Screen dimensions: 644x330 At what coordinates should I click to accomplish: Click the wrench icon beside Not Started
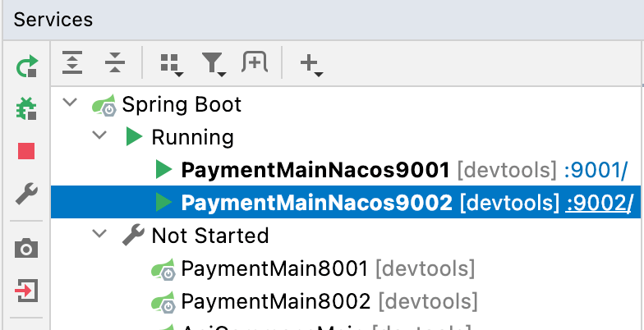point(133,235)
